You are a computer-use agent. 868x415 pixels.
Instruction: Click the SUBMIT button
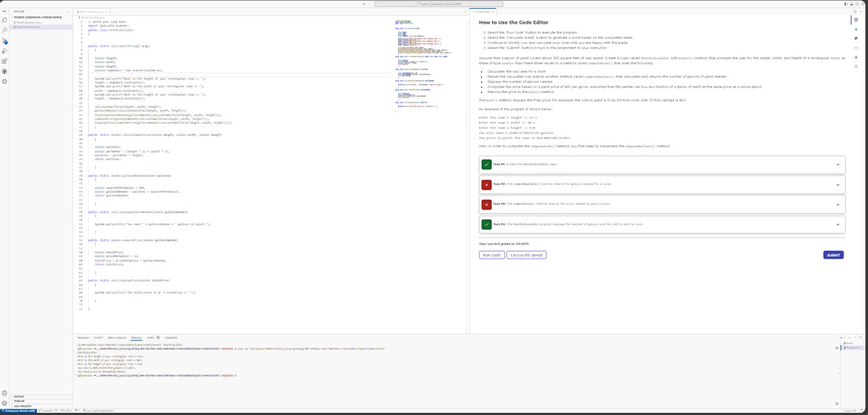coord(833,255)
